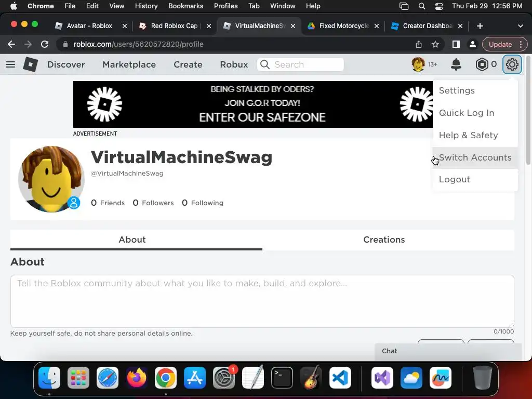Screen dimensions: 532x399
Task: Click the avatar headshot in navbar
Action: pos(418,64)
